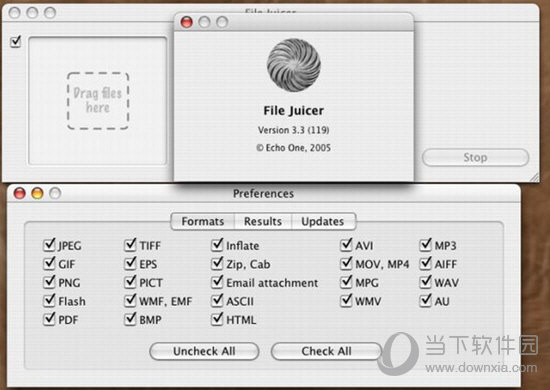Image resolution: width=550 pixels, height=390 pixels.
Task: Close the Preferences window with red button
Action: (20, 193)
